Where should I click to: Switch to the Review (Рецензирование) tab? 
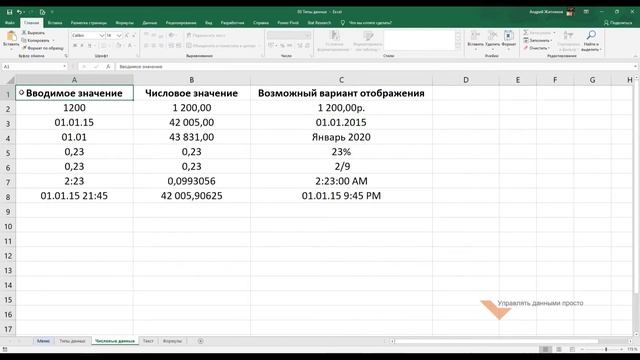[x=181, y=22]
